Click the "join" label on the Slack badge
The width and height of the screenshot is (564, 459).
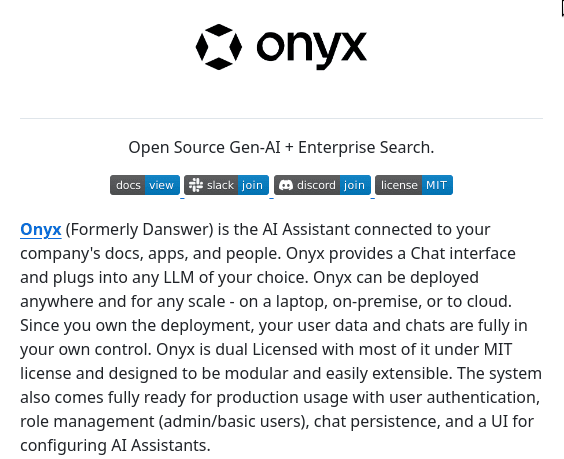[253, 185]
